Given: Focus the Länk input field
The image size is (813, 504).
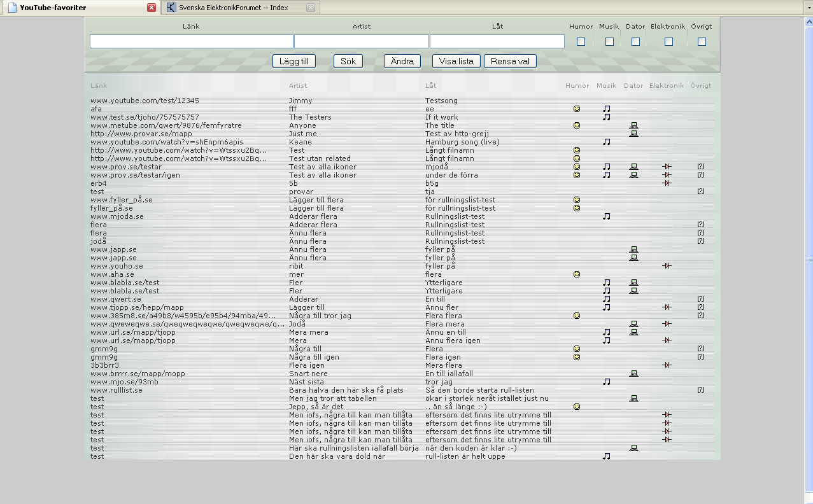Looking at the screenshot, I should [x=192, y=41].
